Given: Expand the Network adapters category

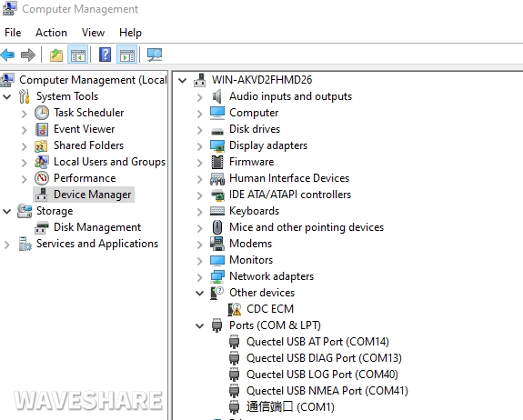Looking at the screenshot, I should [x=199, y=276].
